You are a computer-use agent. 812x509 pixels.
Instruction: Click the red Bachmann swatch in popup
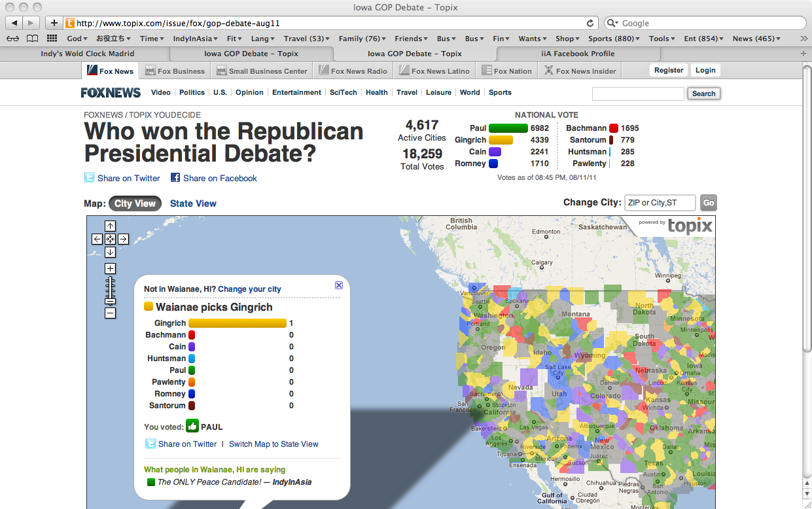tap(192, 335)
